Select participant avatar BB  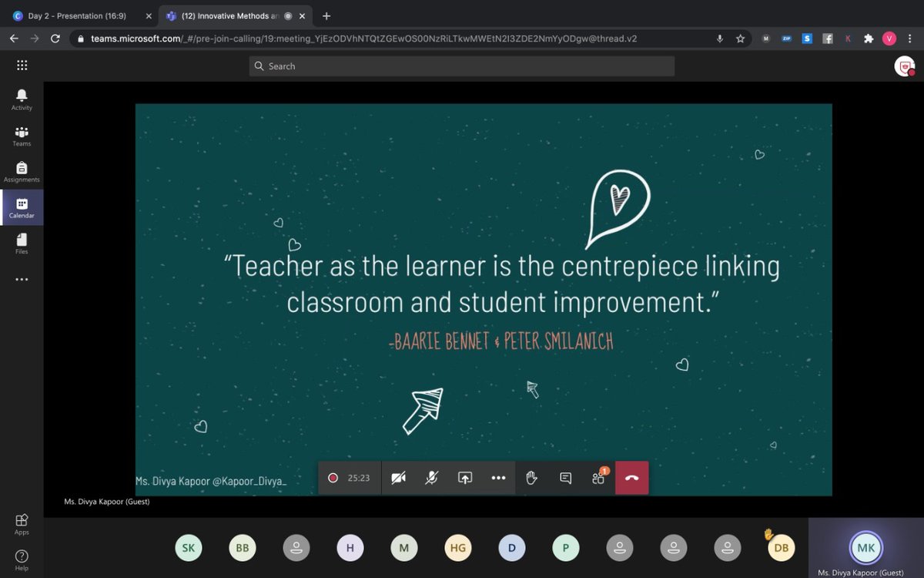pos(242,548)
